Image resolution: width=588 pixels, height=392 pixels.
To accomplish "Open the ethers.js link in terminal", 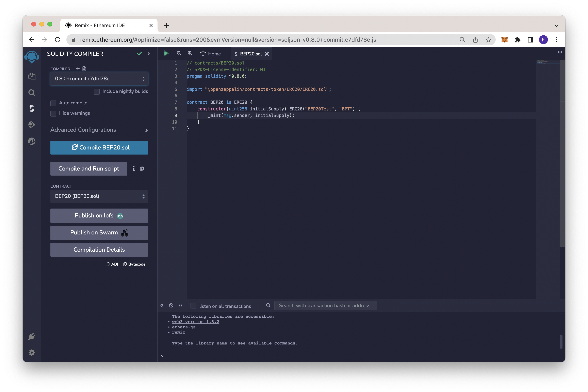I will click(184, 327).
